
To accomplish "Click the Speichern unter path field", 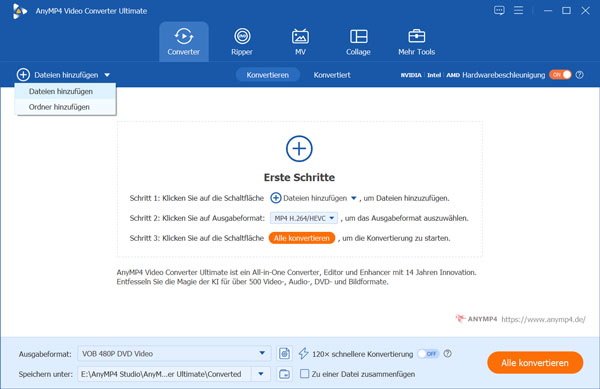I will (165, 374).
